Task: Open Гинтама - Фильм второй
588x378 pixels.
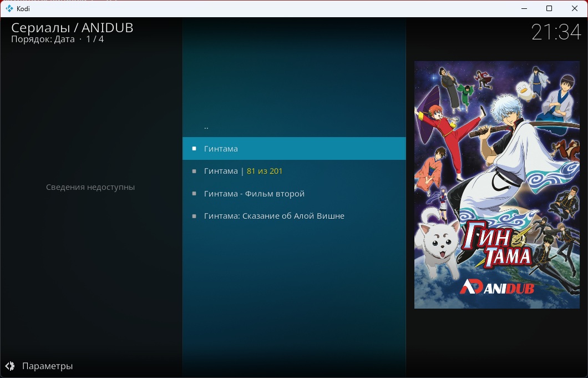Action: pyautogui.click(x=294, y=194)
